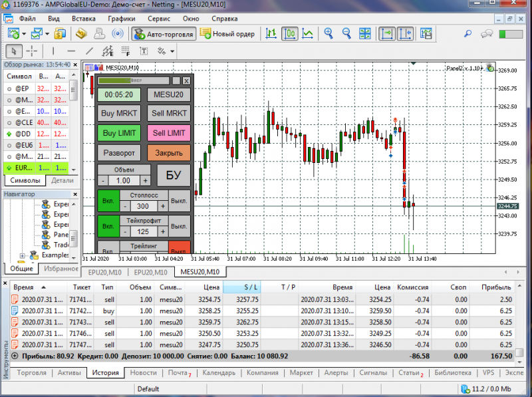
Task: Select the text label tool icon
Action: click(144, 51)
